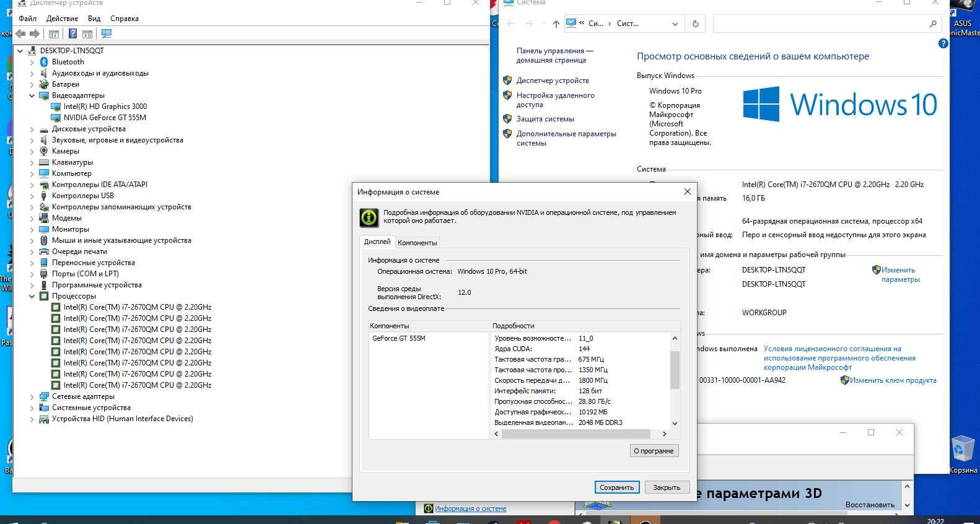Click the shield icon beside Диспетчер устройств link
980x524 pixels.
click(507, 81)
